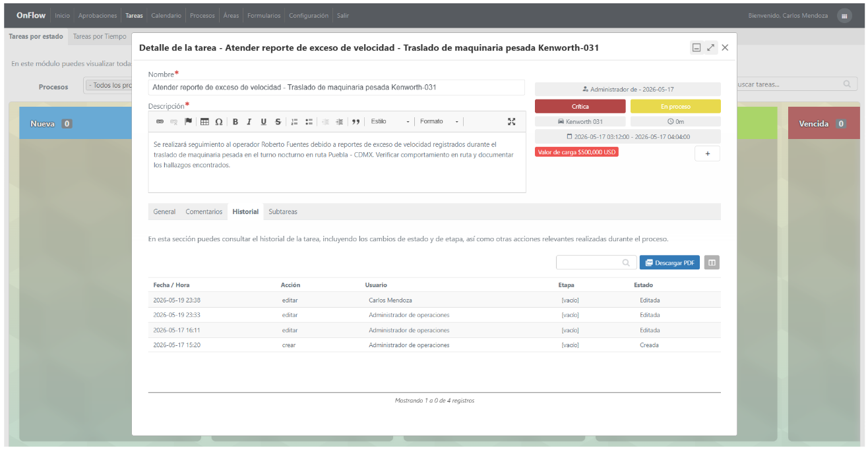
Task: Open the special character (omega) picker
Action: coord(219,121)
